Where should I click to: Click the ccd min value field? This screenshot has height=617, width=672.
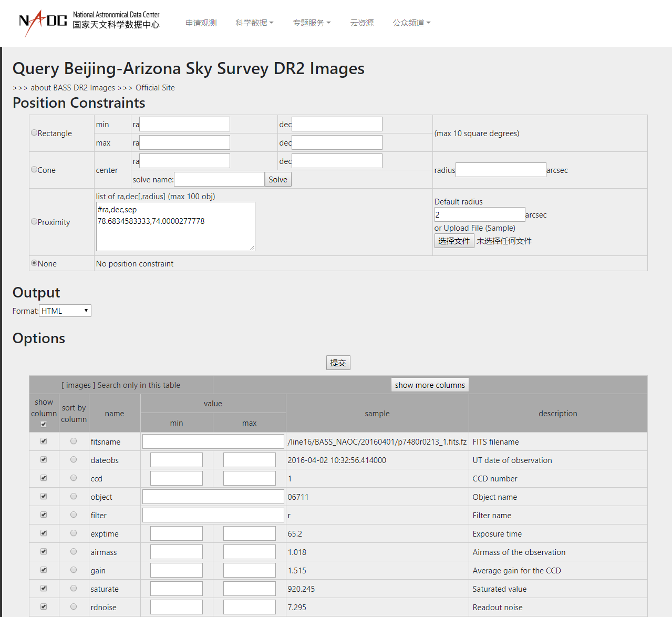(177, 478)
